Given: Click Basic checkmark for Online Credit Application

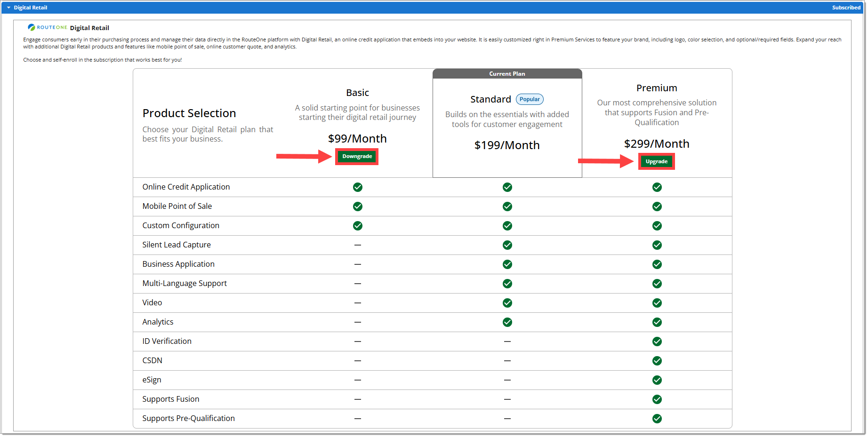Looking at the screenshot, I should (358, 187).
